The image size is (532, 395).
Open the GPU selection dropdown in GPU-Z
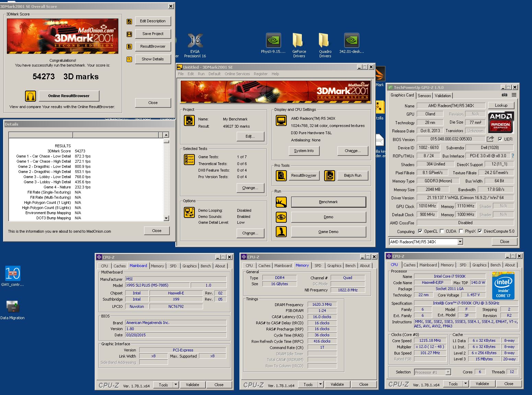[x=460, y=242]
